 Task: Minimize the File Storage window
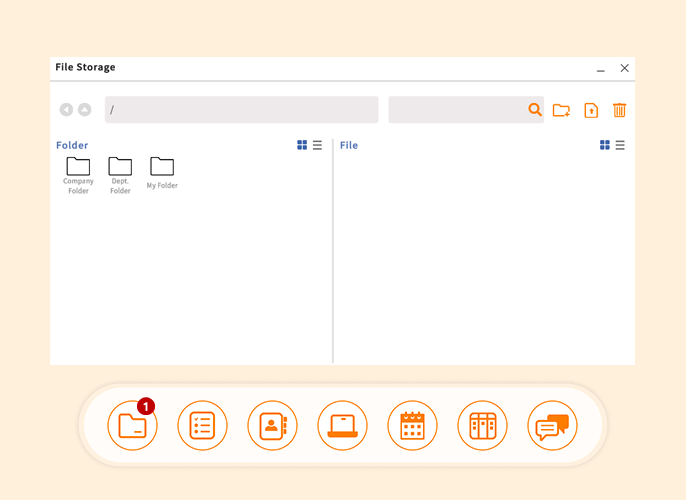coord(601,69)
